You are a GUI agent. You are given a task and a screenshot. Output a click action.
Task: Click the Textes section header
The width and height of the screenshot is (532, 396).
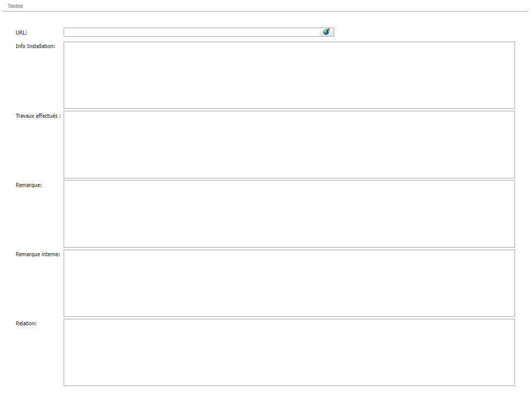[15, 6]
